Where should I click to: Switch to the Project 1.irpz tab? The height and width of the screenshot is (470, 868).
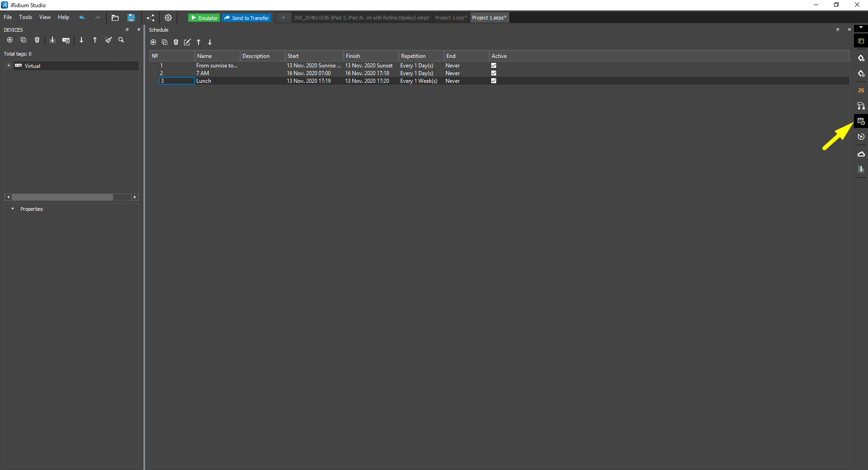click(451, 18)
